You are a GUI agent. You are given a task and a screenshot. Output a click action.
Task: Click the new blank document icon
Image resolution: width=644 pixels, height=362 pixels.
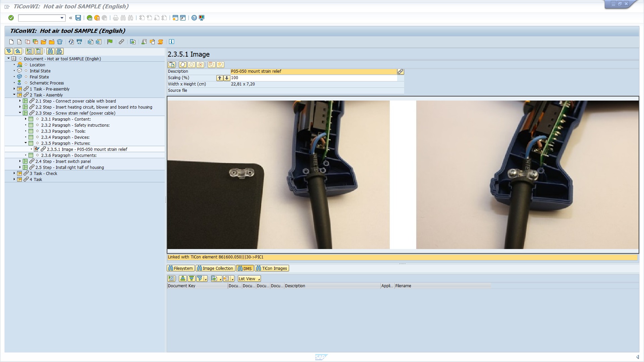[x=11, y=42]
